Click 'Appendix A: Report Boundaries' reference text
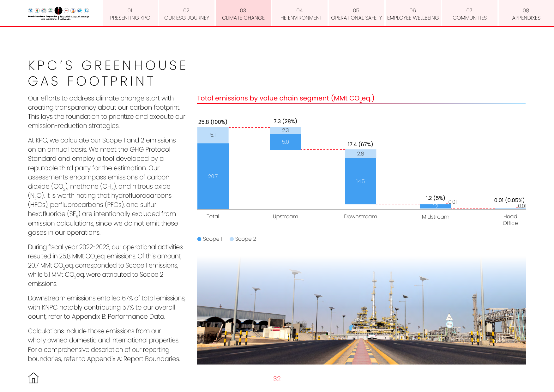The image size is (554, 392). point(134,359)
